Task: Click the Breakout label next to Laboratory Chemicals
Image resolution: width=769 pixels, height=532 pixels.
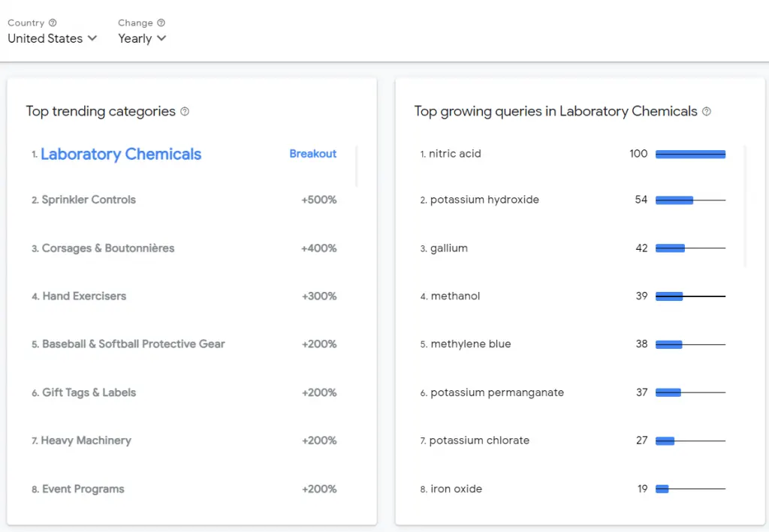Action: click(x=313, y=153)
